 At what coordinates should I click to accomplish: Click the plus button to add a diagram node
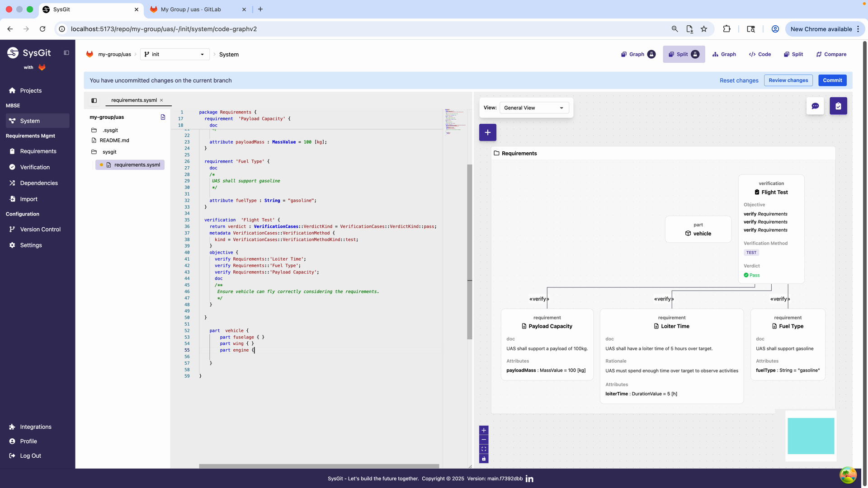[x=487, y=132]
